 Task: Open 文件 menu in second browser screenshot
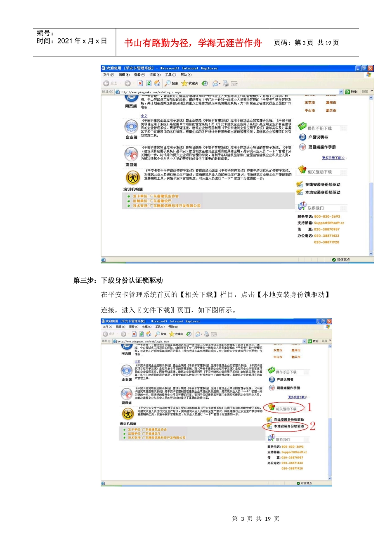point(108,327)
